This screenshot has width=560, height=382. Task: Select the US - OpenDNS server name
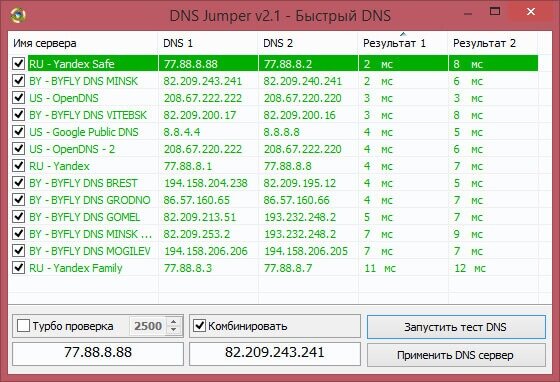[64, 98]
